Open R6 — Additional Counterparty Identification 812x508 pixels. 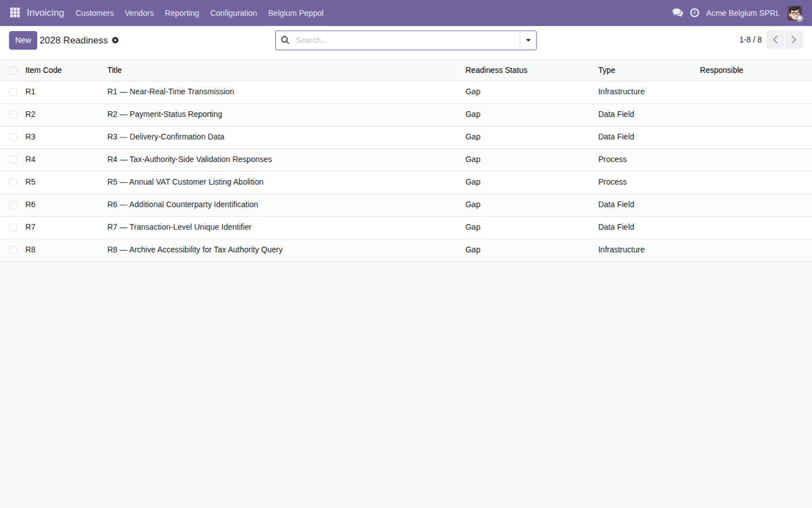(183, 205)
